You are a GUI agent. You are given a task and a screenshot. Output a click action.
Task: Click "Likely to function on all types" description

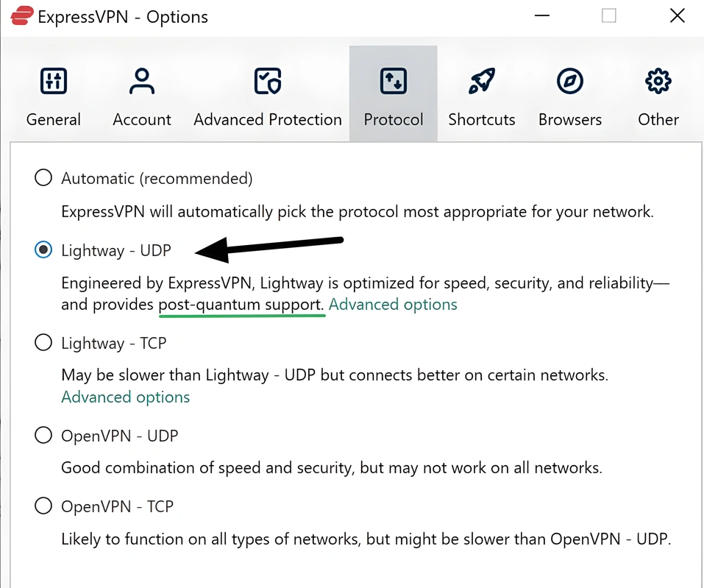click(366, 539)
